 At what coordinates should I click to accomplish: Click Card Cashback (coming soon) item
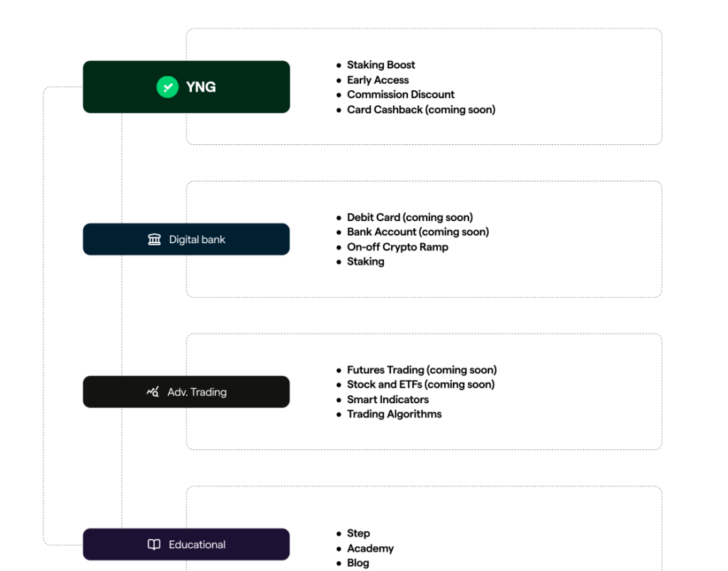pyautogui.click(x=421, y=110)
